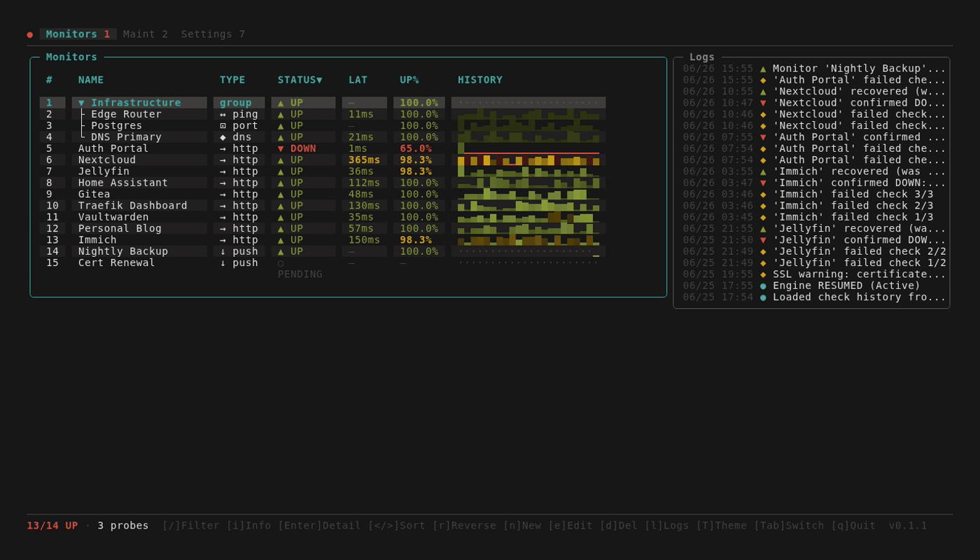This screenshot has height=560, width=980.
Task: Click the green triangle on 'Jellyfin' recovered log
Action: pos(763,228)
